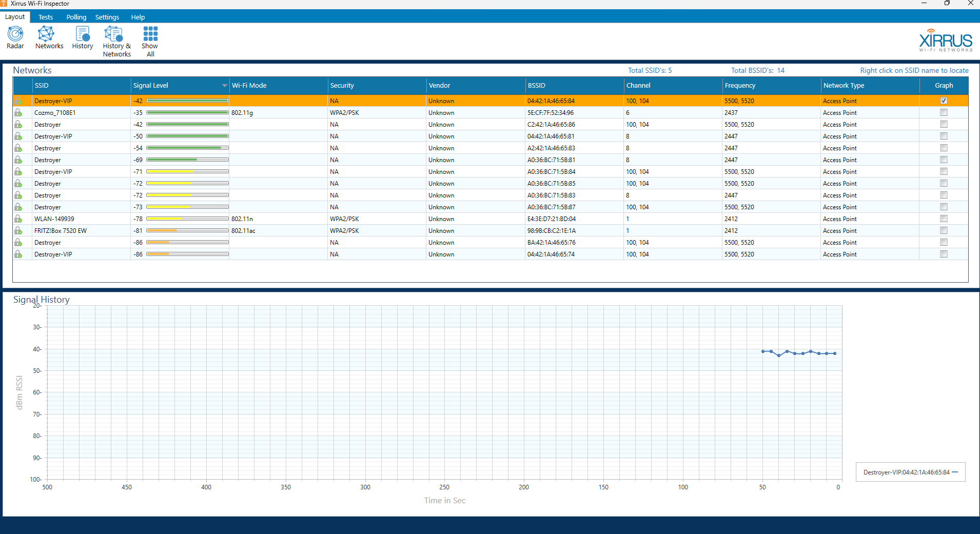This screenshot has width=980, height=534.
Task: Open the Help menu tab
Action: click(138, 17)
